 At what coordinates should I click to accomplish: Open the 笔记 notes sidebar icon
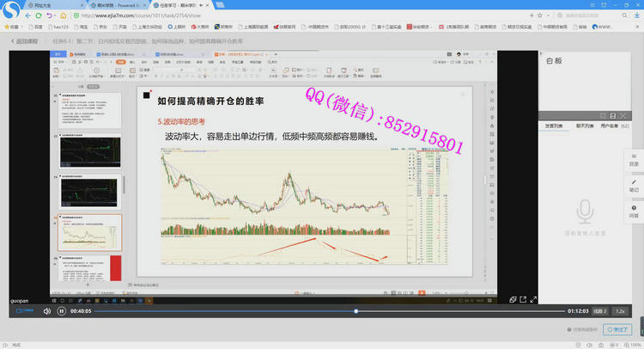pos(634,185)
